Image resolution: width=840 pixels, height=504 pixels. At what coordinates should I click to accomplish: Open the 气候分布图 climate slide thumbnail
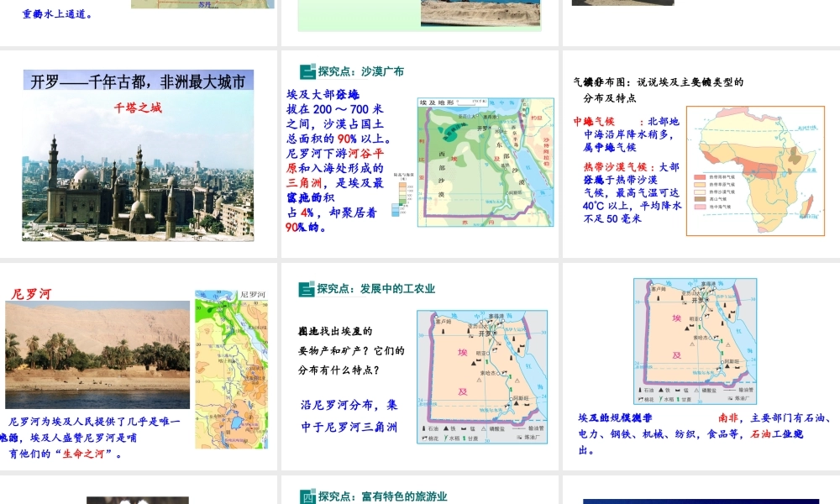701,154
